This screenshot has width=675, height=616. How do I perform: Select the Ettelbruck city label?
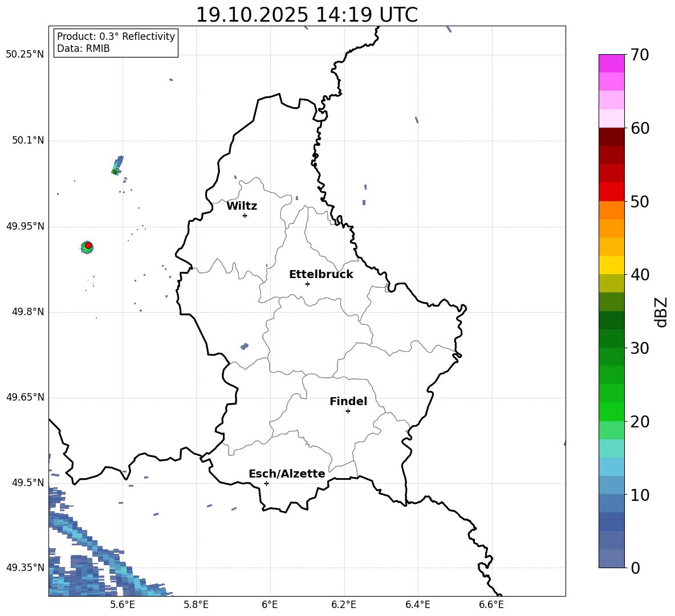(321, 275)
